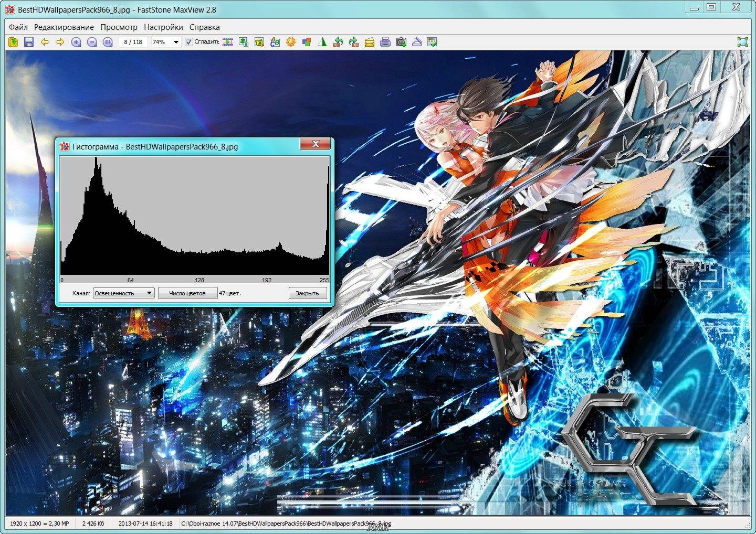Open the Просмотр menu
The width and height of the screenshot is (756, 534).
click(119, 27)
